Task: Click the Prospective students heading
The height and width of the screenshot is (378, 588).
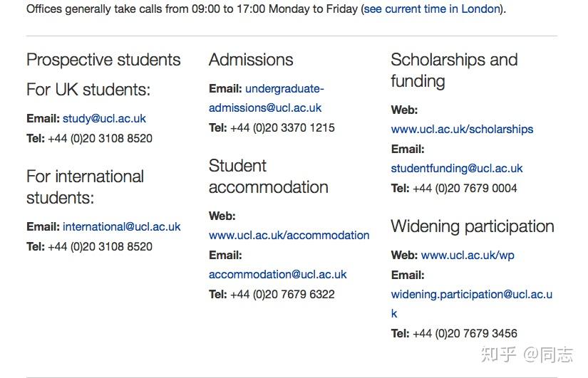Action: pyautogui.click(x=103, y=60)
